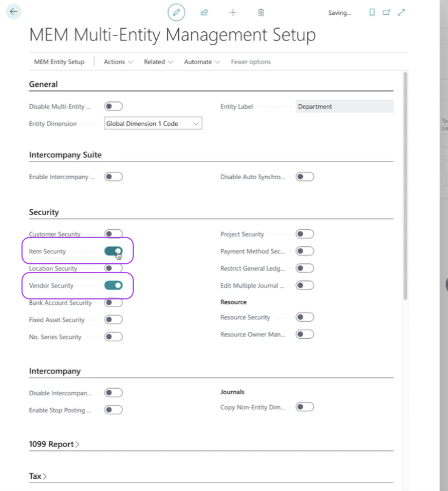Collapse the Intercompany section header
Screen dimensions: 448x491
pos(55,371)
